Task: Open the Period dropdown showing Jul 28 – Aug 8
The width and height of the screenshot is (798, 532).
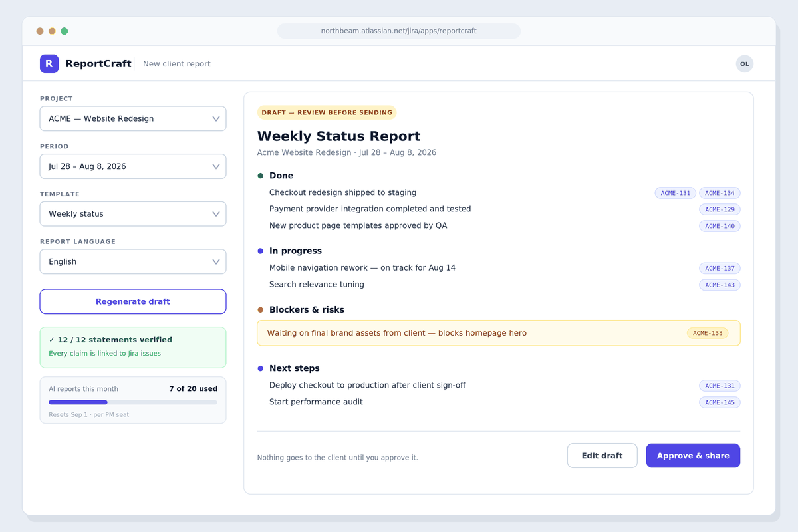Action: 133,166
